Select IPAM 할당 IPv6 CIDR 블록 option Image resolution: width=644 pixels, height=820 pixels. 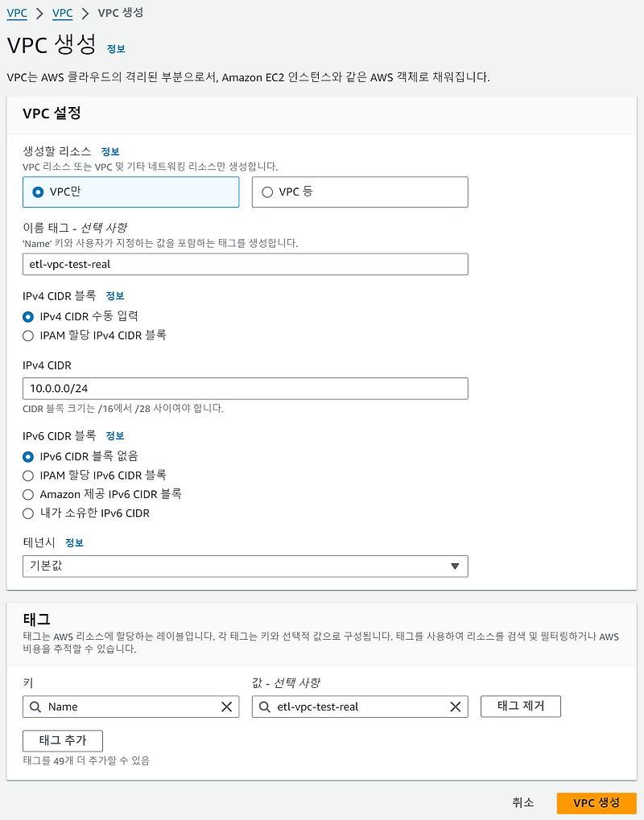[x=28, y=475]
